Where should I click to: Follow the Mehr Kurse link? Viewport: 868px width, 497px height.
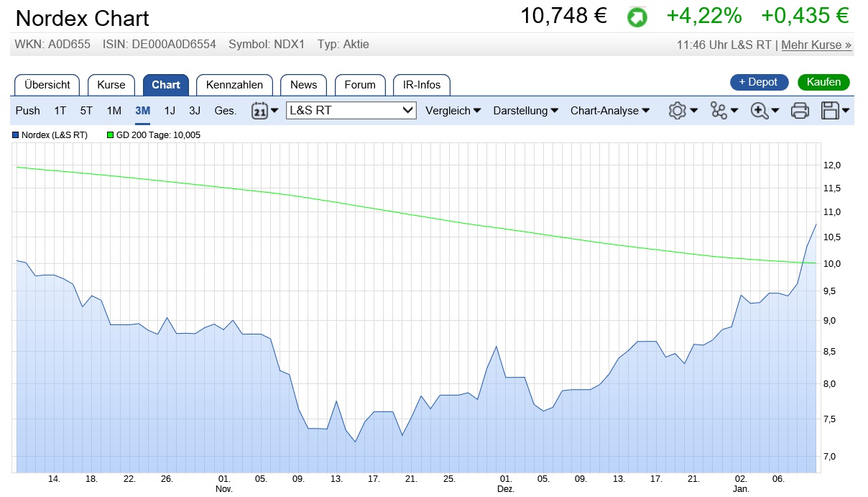816,45
